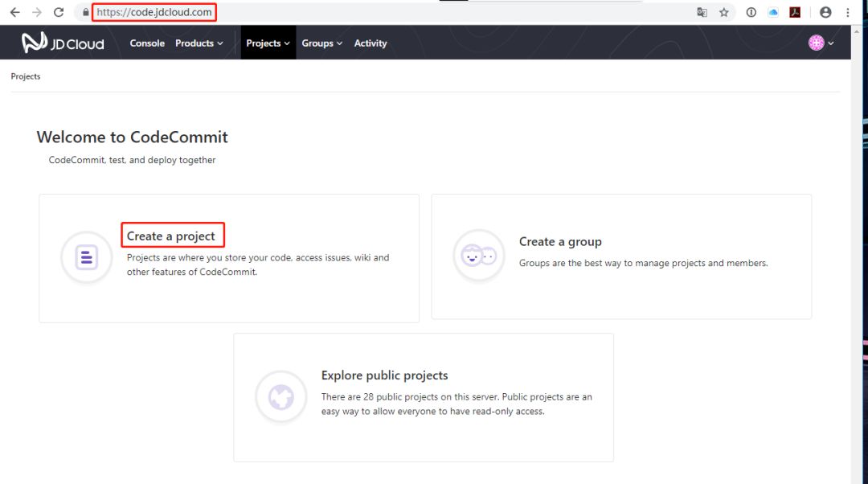Image resolution: width=868 pixels, height=484 pixels.
Task: Reload the page with the refresh icon
Action: (59, 12)
